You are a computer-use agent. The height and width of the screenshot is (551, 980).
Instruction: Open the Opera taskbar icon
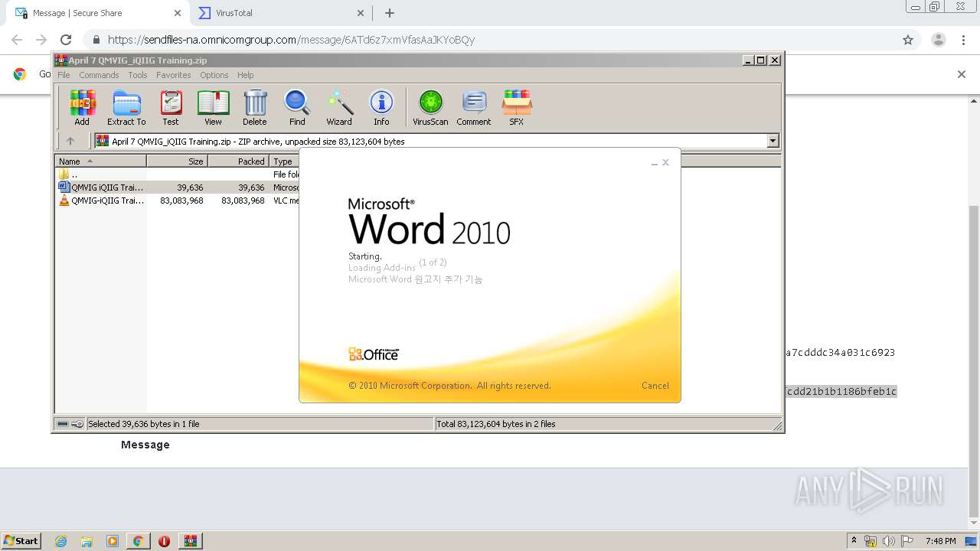point(164,541)
